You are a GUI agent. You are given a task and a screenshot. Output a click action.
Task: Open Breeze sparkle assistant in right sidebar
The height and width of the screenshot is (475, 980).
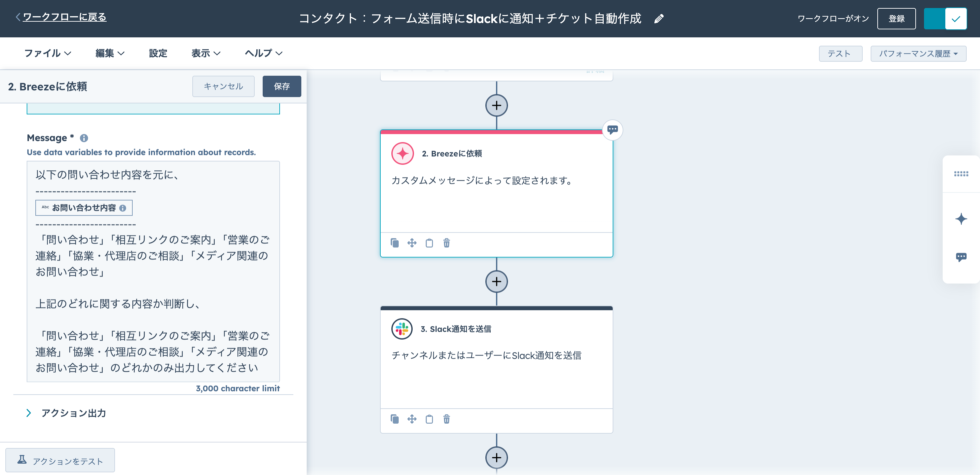point(961,219)
